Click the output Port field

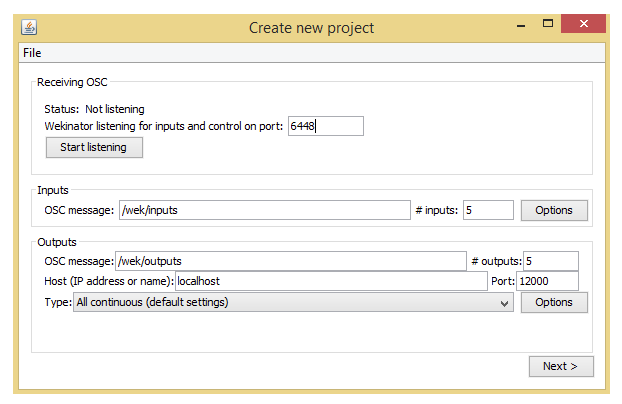[547, 282]
